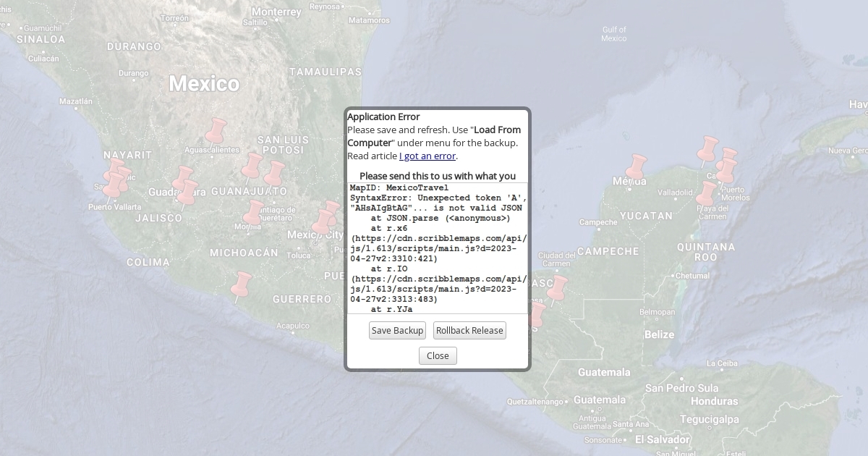Close the Application Error dialog

pos(438,355)
